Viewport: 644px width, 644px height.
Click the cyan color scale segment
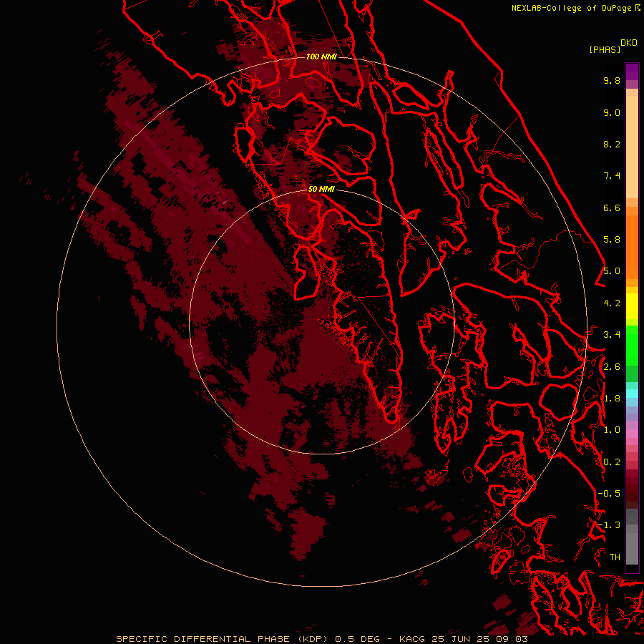[632, 394]
